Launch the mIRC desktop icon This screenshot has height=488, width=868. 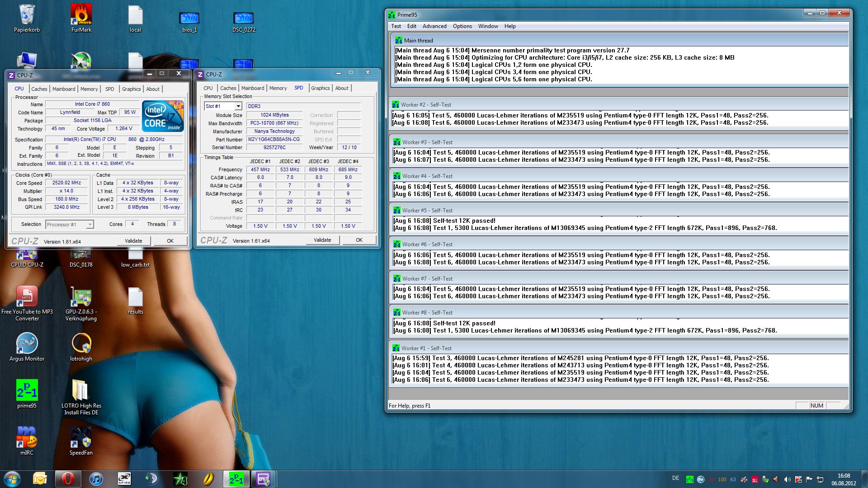pos(27,437)
